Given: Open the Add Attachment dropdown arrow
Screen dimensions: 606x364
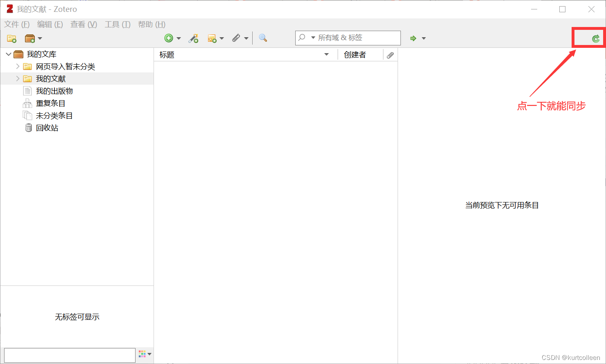Looking at the screenshot, I should (x=246, y=38).
